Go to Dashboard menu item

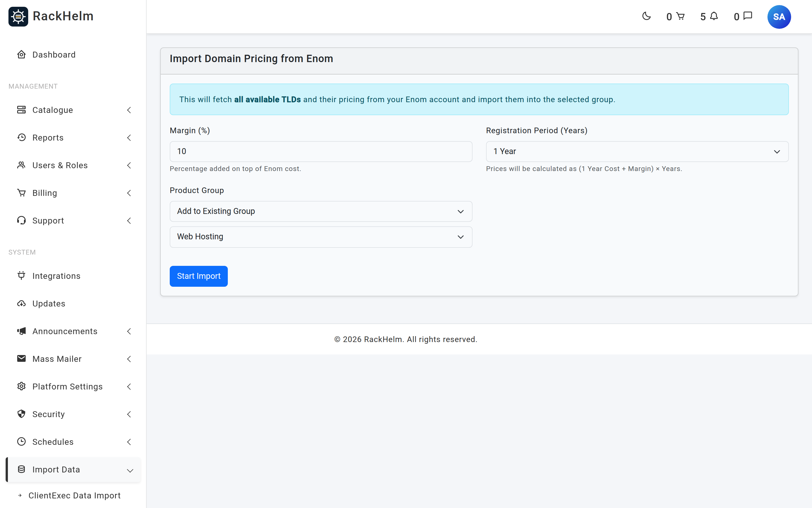point(73,55)
